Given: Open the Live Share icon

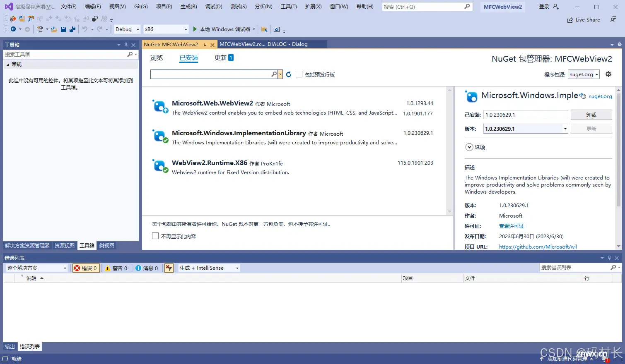Looking at the screenshot, I should 570,20.
